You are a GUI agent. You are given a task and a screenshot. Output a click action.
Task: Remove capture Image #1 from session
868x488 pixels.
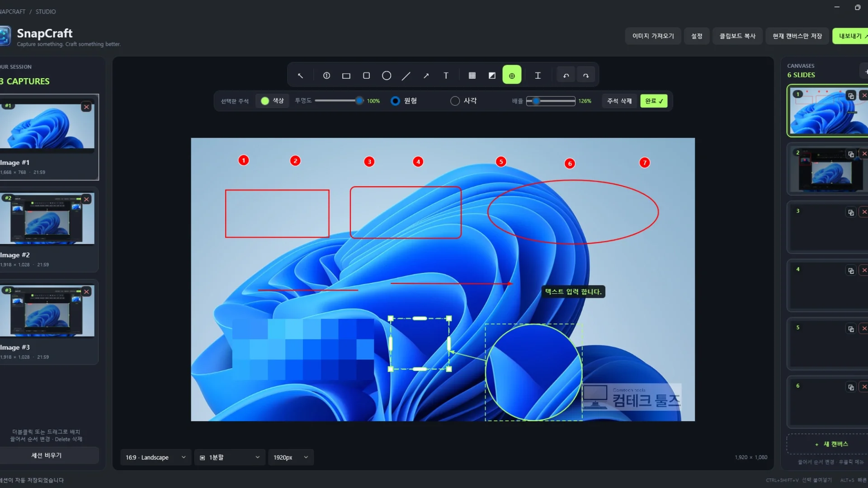pos(86,107)
